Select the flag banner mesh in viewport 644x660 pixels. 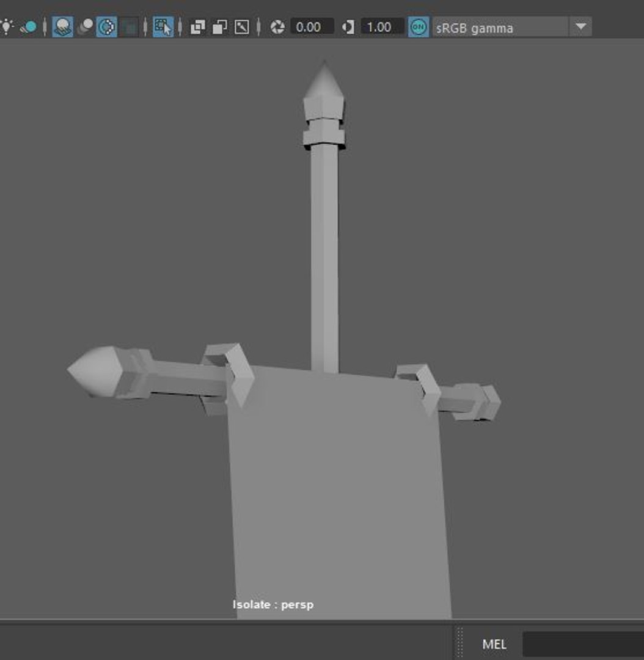[x=340, y=493]
